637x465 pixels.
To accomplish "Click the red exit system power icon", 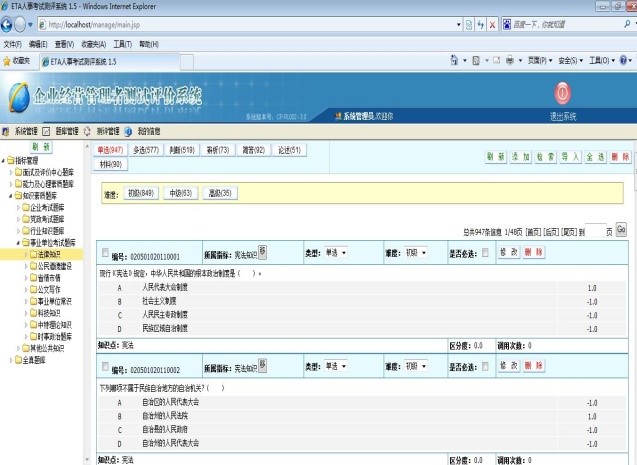I will point(563,93).
